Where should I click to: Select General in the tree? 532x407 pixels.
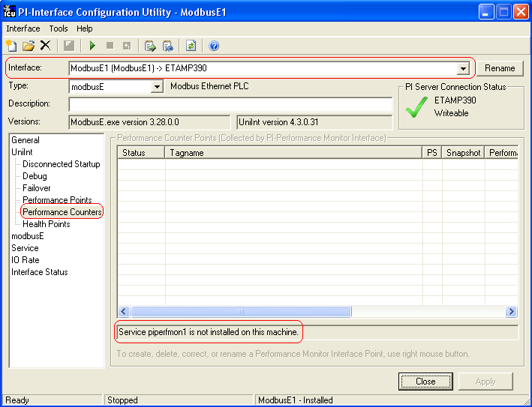click(26, 140)
